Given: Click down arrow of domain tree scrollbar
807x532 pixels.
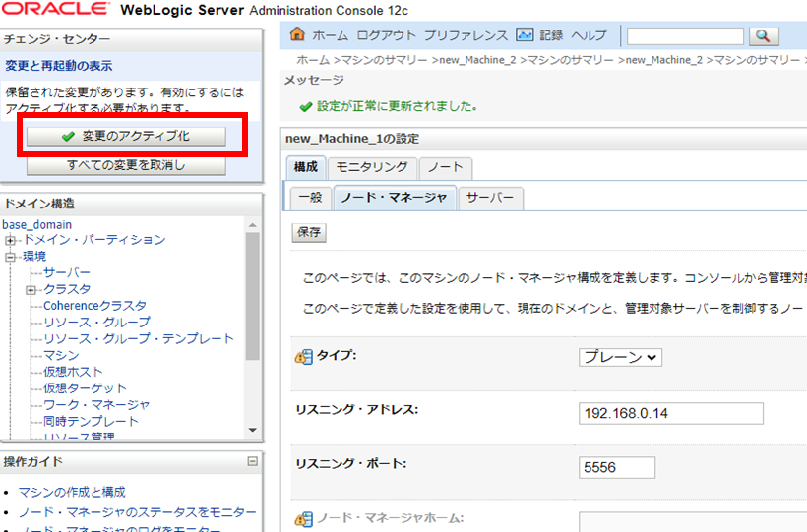Looking at the screenshot, I should tap(253, 430).
